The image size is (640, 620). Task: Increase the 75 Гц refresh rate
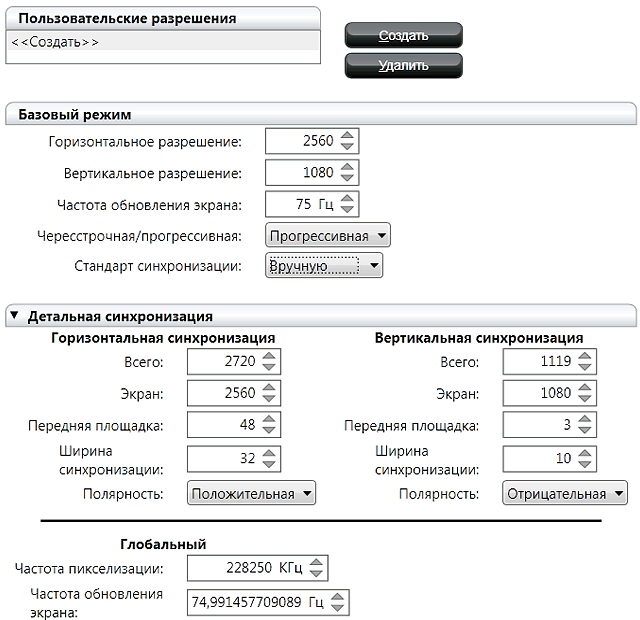pos(347,199)
